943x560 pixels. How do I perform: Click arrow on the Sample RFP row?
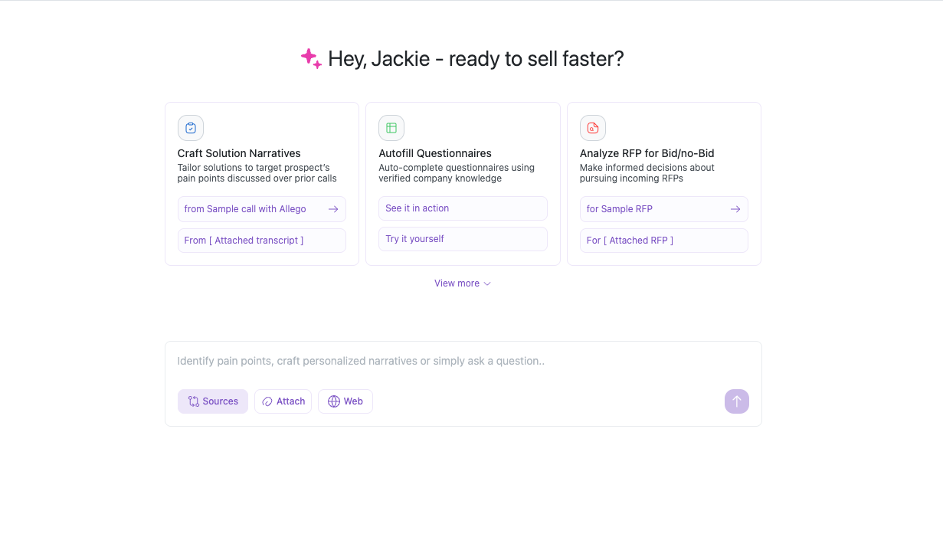click(735, 209)
